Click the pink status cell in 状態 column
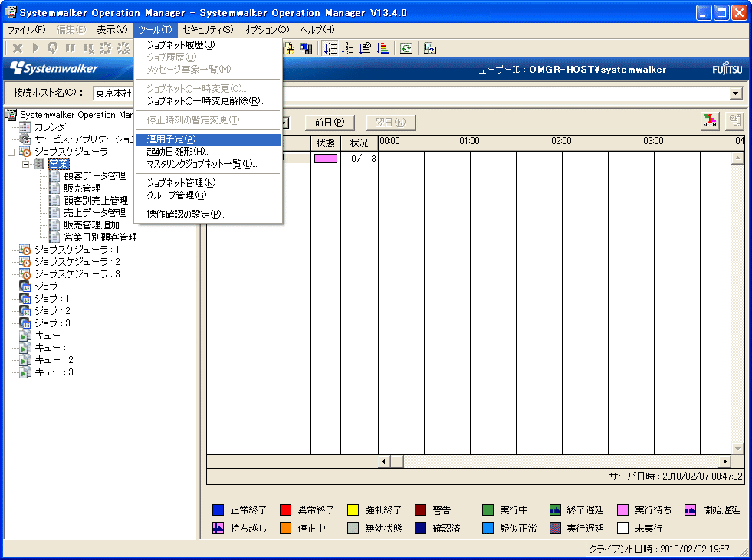Viewport: 752px width, 560px height. [326, 159]
